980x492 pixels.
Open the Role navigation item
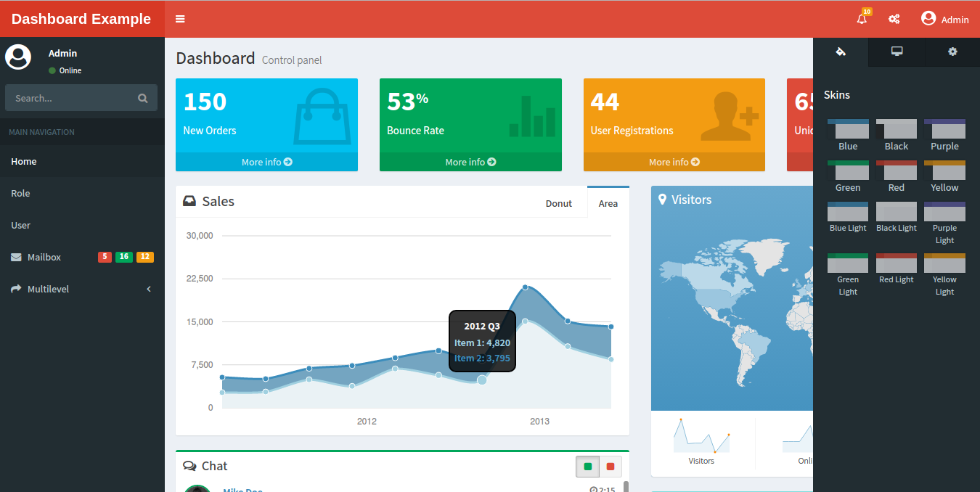tap(82, 193)
